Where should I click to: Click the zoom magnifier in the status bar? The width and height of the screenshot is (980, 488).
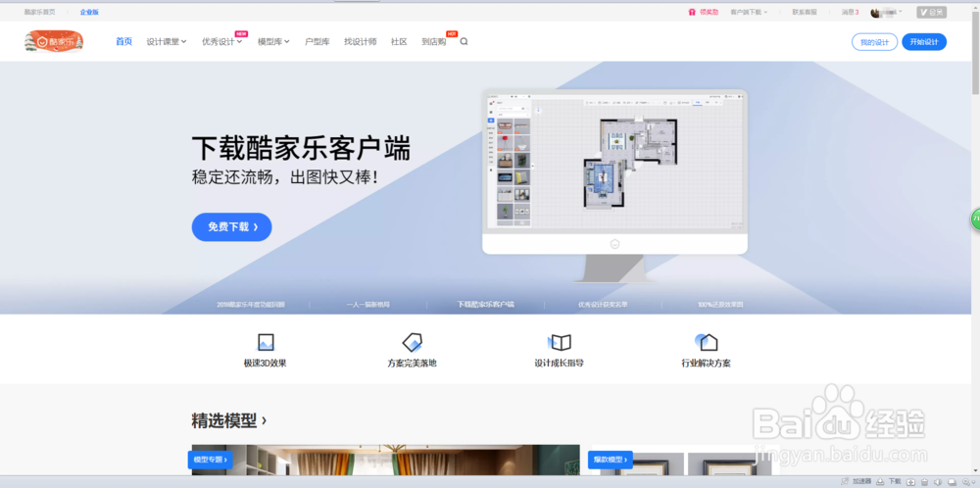coord(965,482)
